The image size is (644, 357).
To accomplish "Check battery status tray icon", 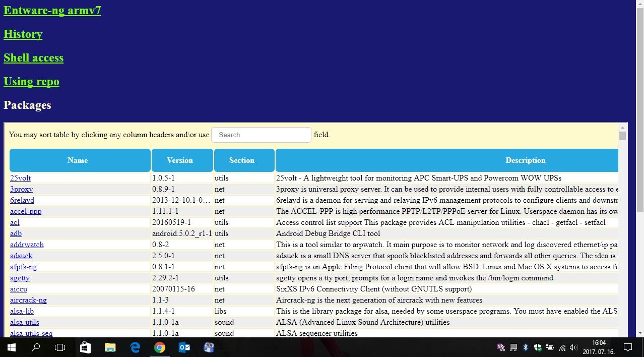I will pyautogui.click(x=550, y=347).
